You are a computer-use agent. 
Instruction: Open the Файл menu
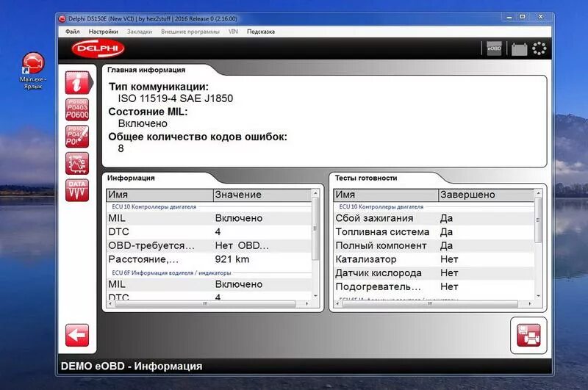point(72,32)
